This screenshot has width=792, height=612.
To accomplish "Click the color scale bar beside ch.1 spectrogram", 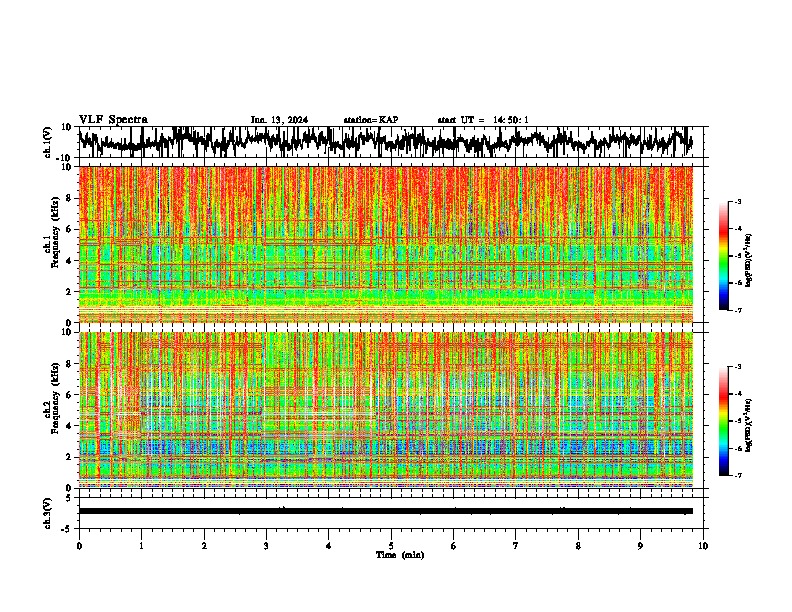I will point(723,256).
